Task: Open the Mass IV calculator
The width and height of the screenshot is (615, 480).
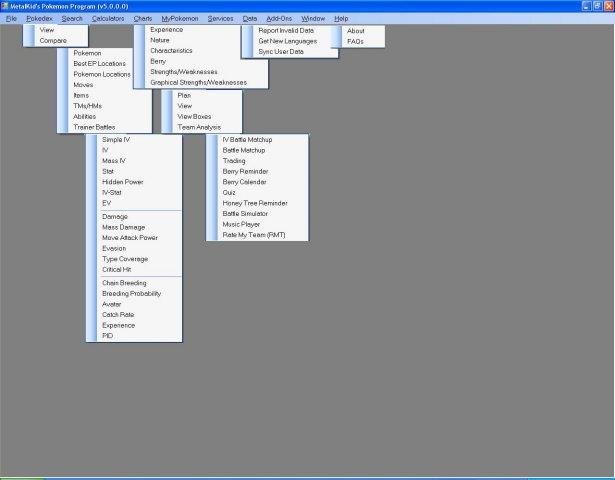Action: 114,161
